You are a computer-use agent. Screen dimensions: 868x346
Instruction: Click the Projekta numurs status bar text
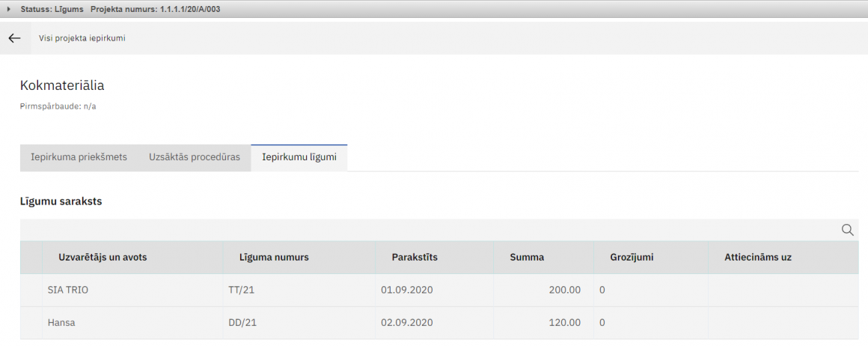coord(155,9)
